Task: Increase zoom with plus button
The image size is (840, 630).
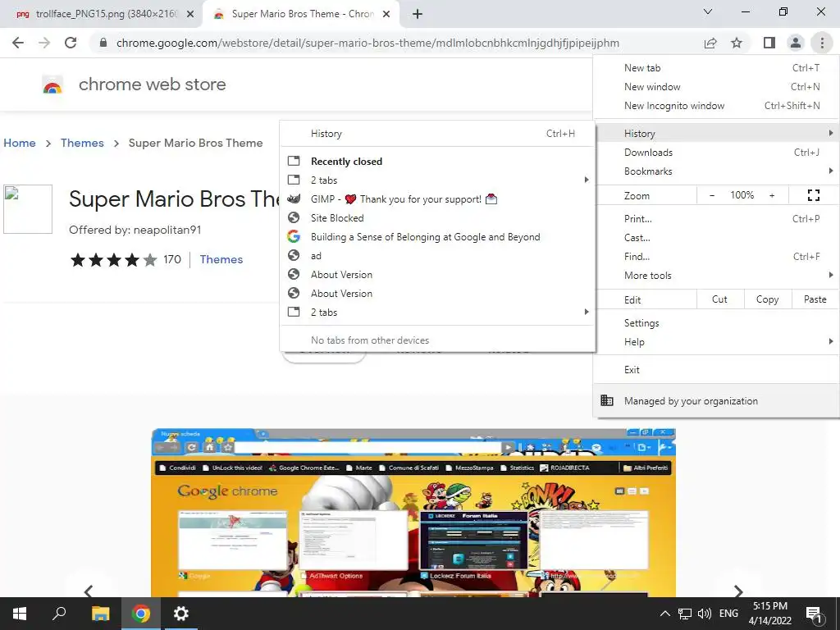Action: [x=772, y=195]
